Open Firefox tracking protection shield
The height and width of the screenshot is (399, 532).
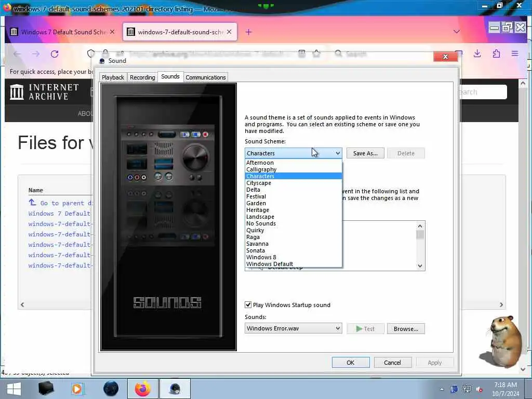(90, 54)
